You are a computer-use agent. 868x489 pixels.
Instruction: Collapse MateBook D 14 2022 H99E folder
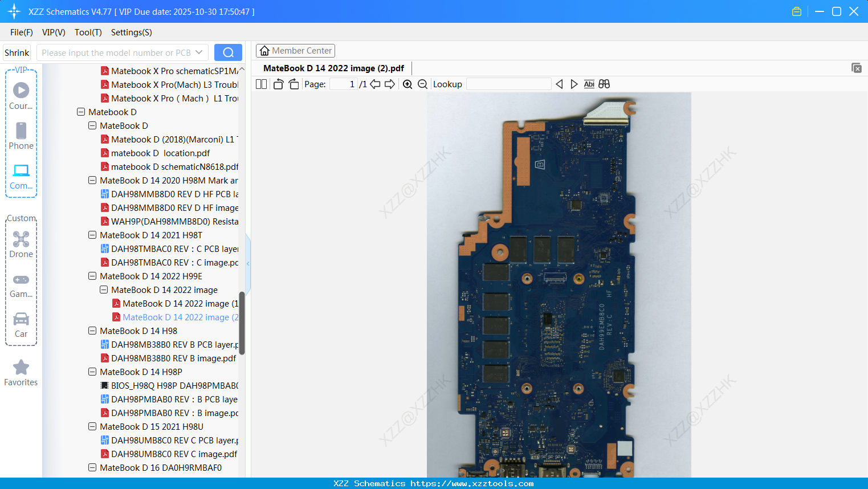click(92, 276)
